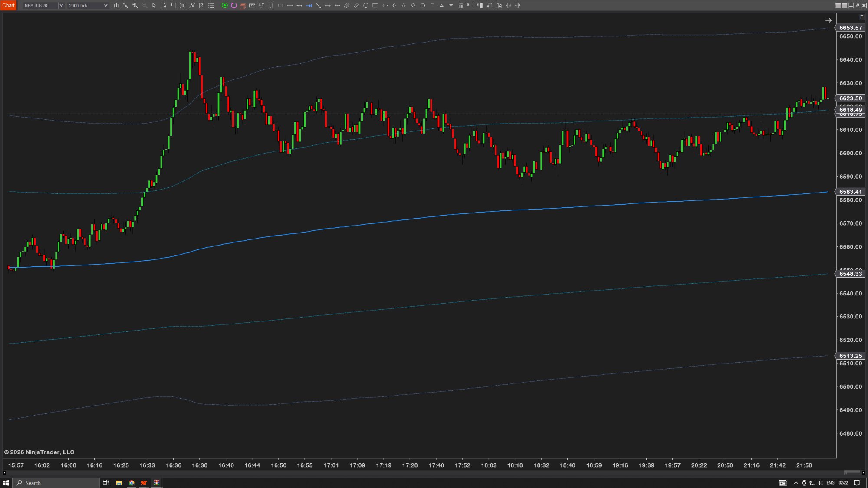Image resolution: width=868 pixels, height=488 pixels.
Task: Toggle the blue extended line tool
Action: point(309,6)
